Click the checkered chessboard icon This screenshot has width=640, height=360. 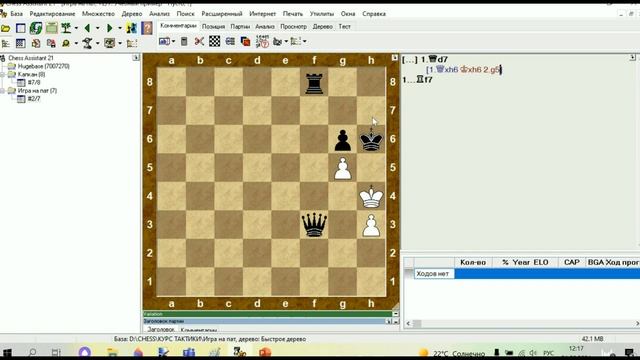215,41
